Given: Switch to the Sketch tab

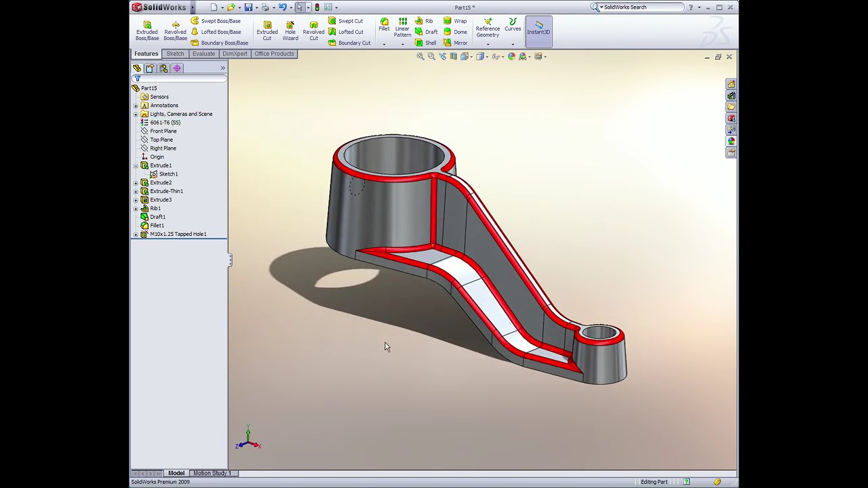Looking at the screenshot, I should 175,54.
